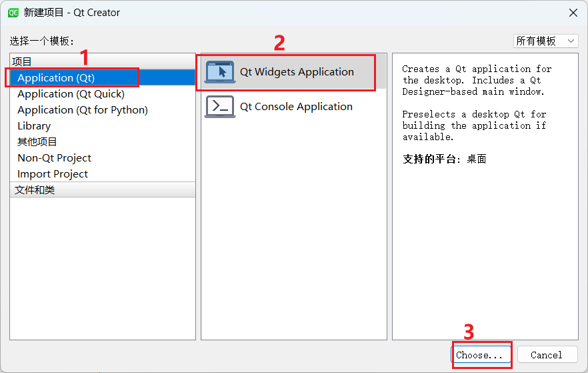Open the 所有模板 template filter dropdown

coord(545,41)
